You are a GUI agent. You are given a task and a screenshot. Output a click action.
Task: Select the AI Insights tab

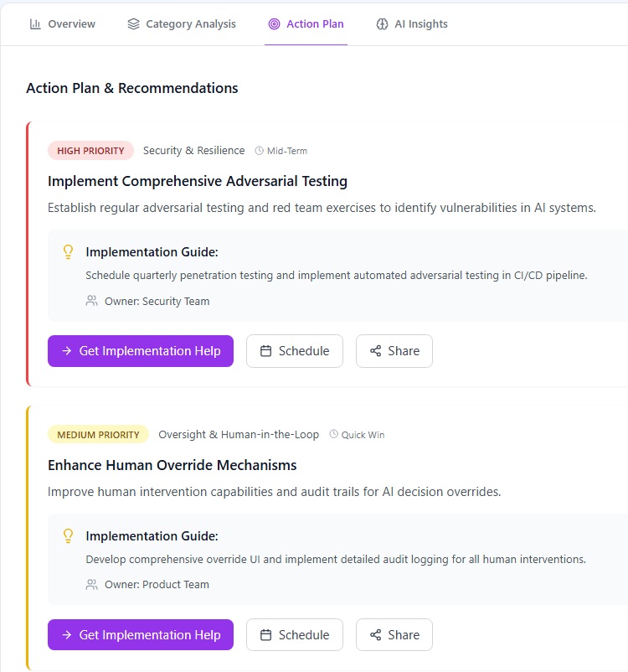coord(412,24)
